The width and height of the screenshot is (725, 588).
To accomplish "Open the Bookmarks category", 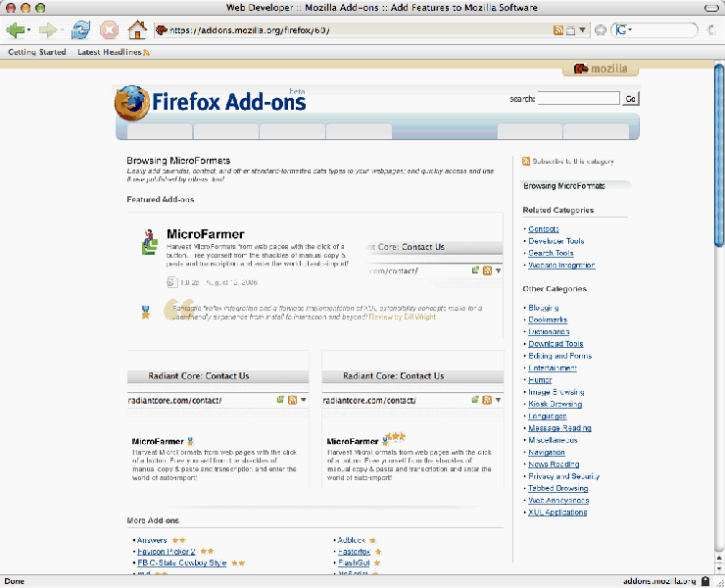I will [548, 319].
